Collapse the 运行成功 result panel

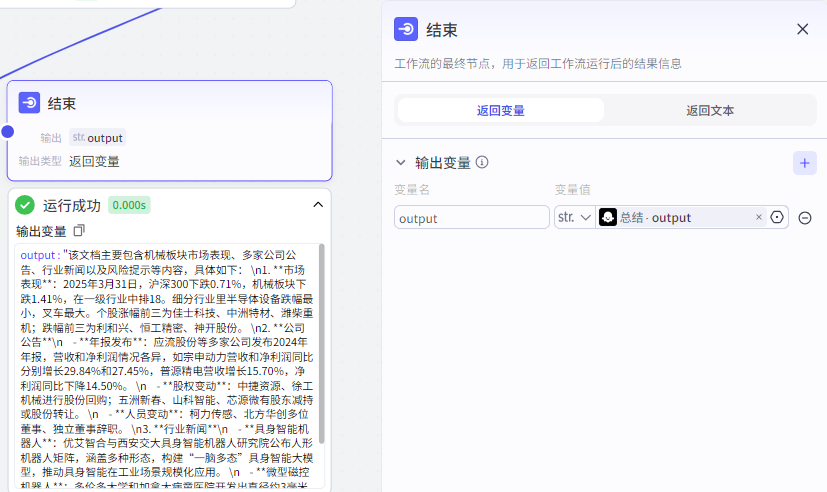pyautogui.click(x=318, y=205)
